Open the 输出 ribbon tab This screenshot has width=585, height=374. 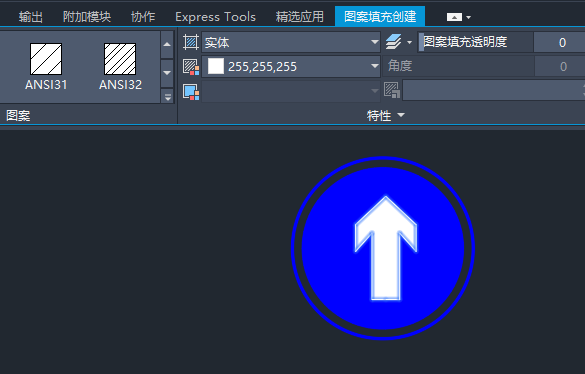31,16
